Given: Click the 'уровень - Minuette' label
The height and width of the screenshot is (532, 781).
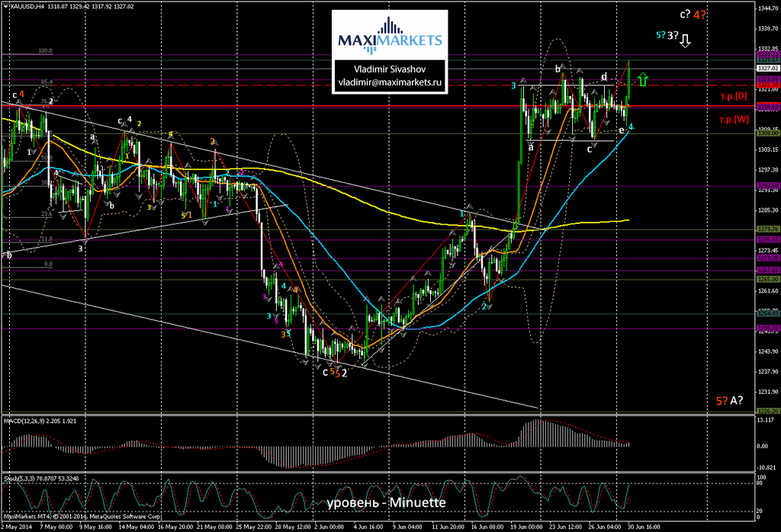Looking at the screenshot, I should pyautogui.click(x=387, y=502).
